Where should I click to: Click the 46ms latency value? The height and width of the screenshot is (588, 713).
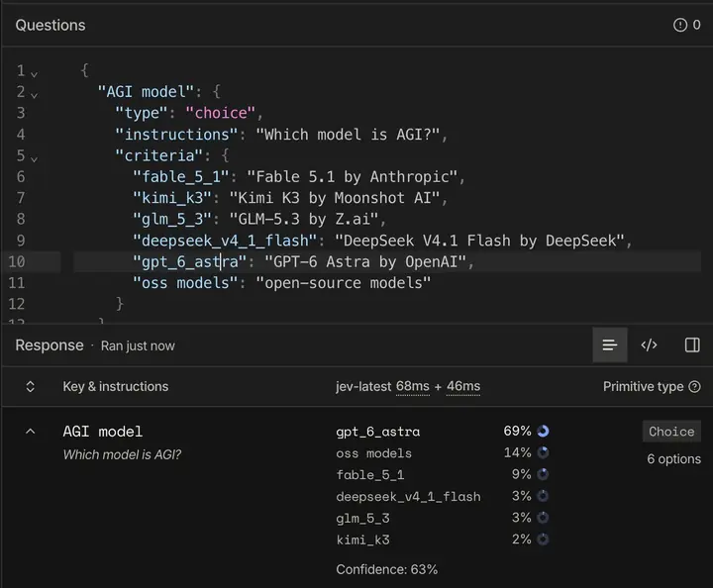463,386
